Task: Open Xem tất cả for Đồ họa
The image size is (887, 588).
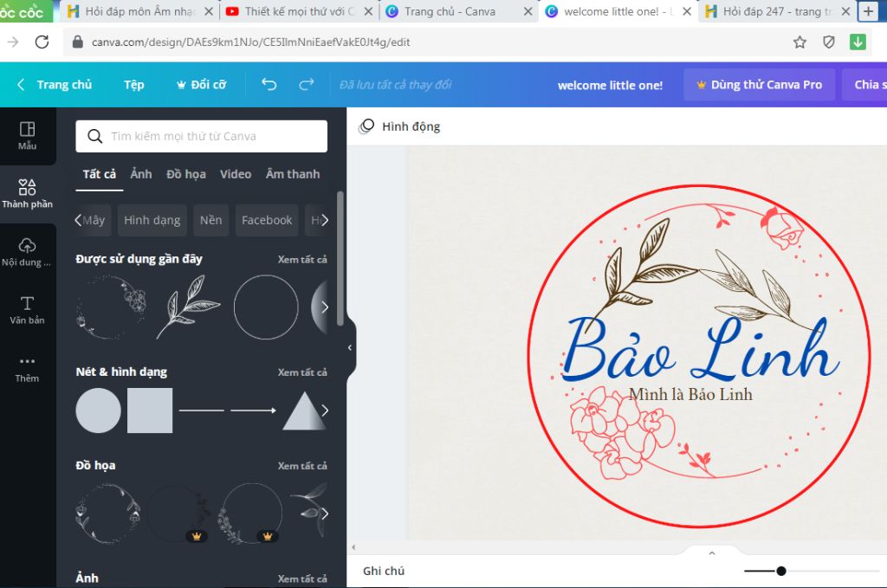Action: 302,466
